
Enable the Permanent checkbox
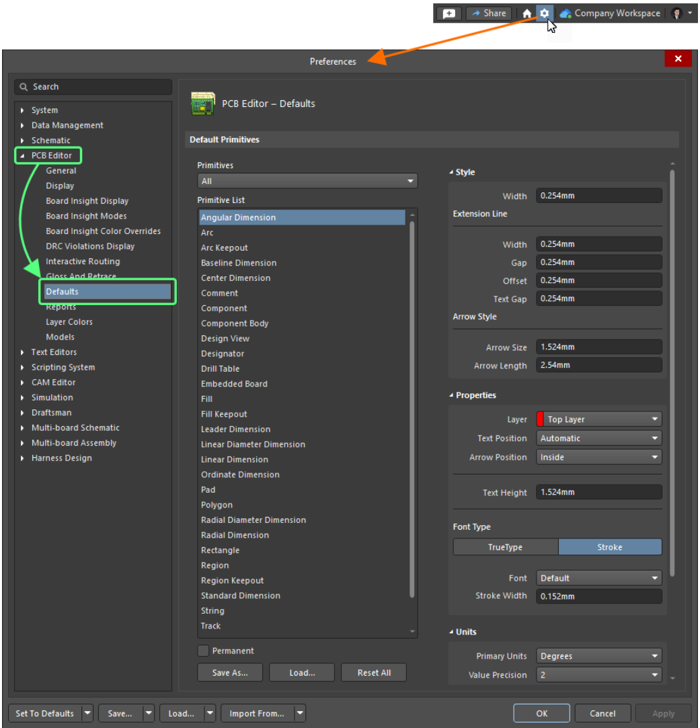203,651
